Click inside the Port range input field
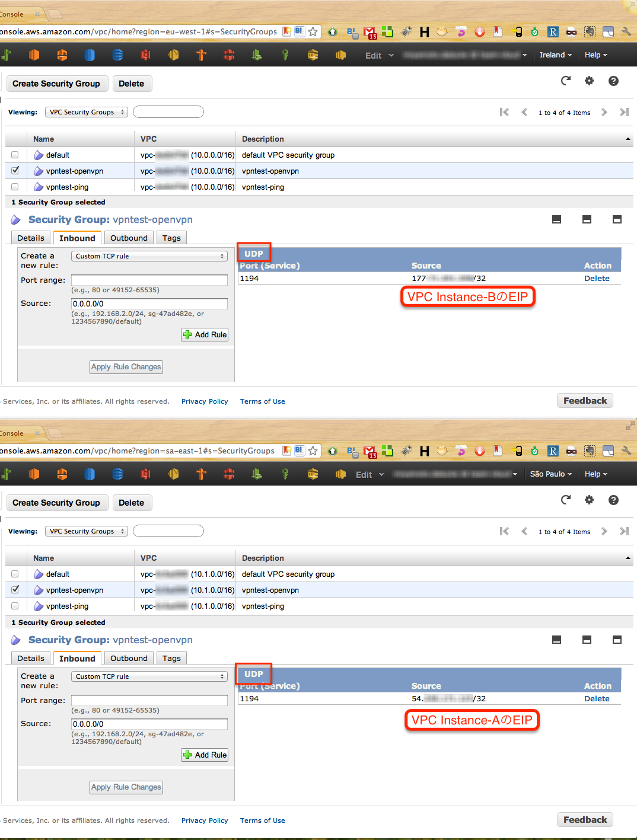 (x=149, y=280)
